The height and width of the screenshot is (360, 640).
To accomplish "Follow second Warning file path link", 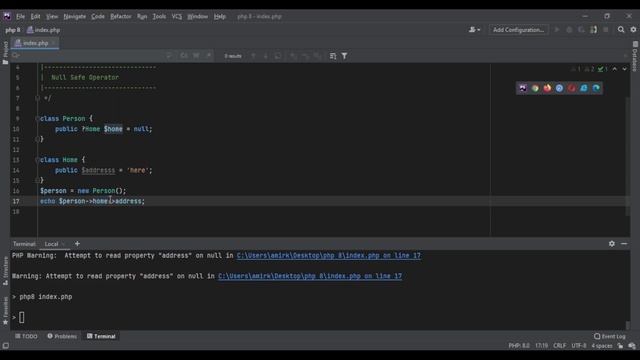I will (310, 276).
